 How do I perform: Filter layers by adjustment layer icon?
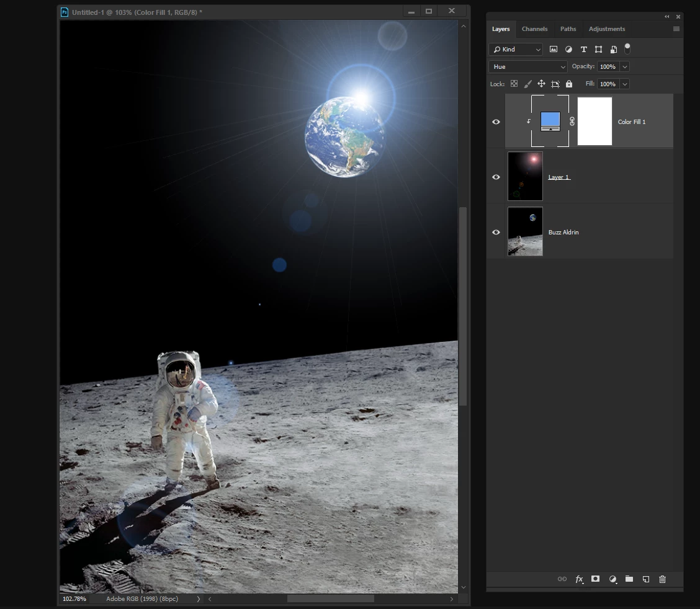point(568,49)
